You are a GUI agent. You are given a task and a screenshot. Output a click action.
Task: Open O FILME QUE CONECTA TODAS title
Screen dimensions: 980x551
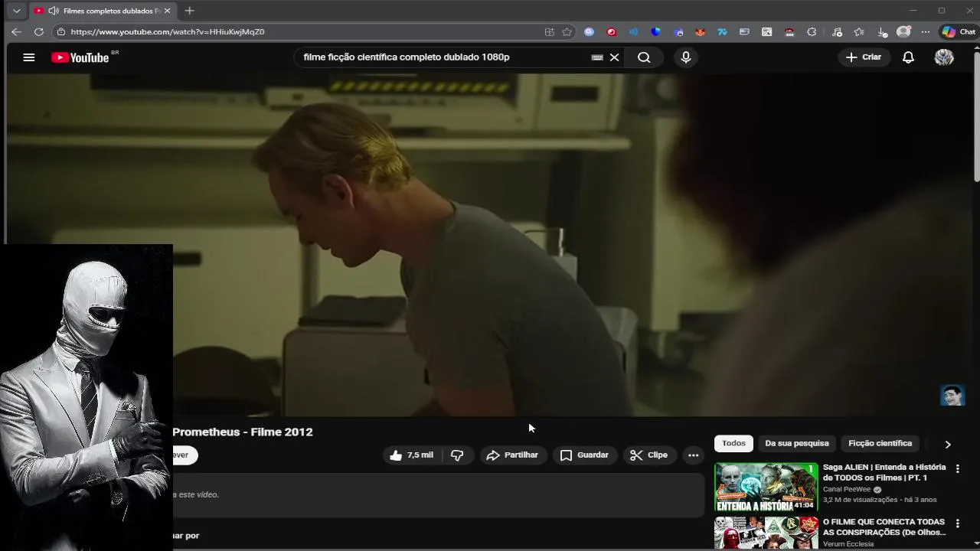coord(884,527)
